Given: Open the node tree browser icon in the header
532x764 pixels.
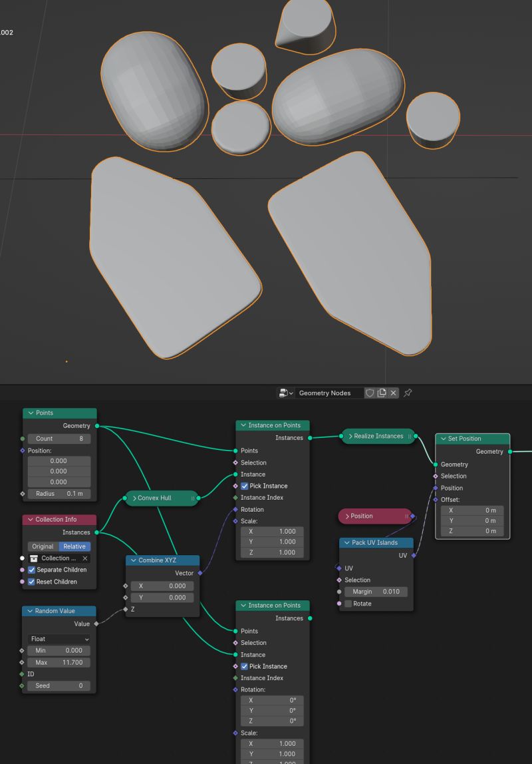Looking at the screenshot, I should coord(282,393).
